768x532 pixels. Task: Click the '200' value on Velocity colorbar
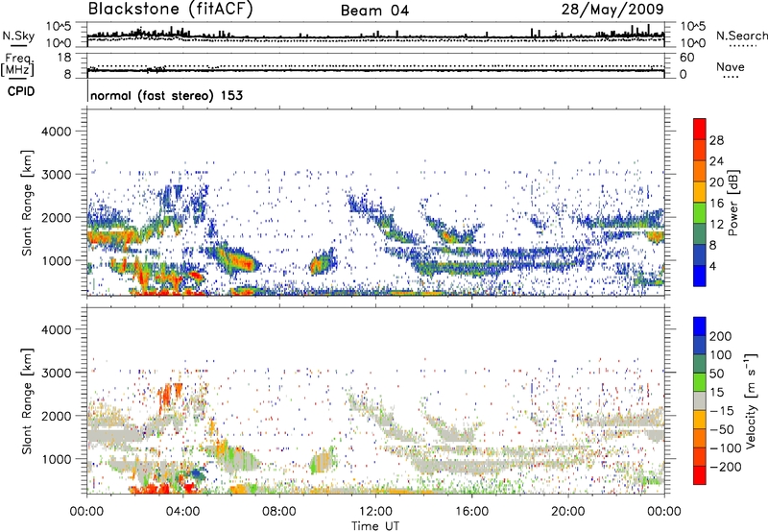[x=721, y=336]
